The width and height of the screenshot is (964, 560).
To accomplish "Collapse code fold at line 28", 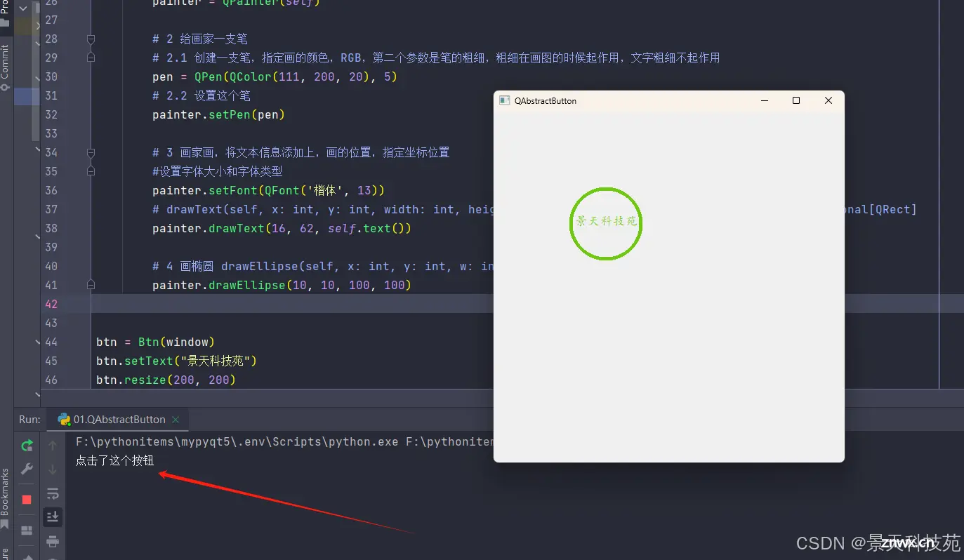I will click(x=91, y=39).
